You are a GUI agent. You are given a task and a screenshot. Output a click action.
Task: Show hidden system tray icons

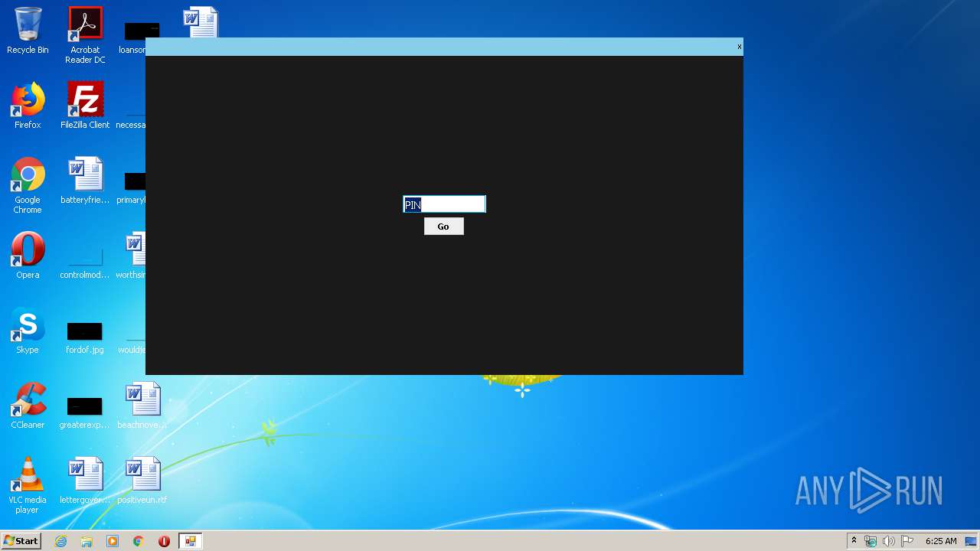854,541
